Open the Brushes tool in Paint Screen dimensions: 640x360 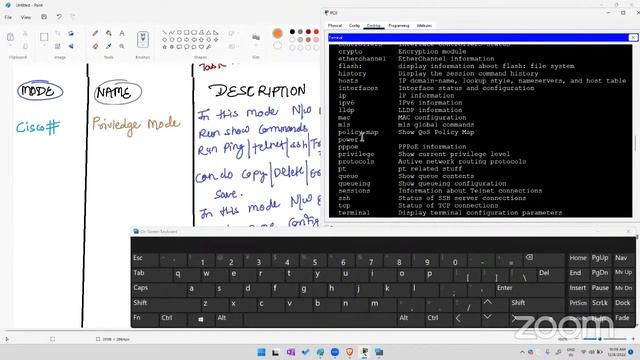[x=143, y=39]
